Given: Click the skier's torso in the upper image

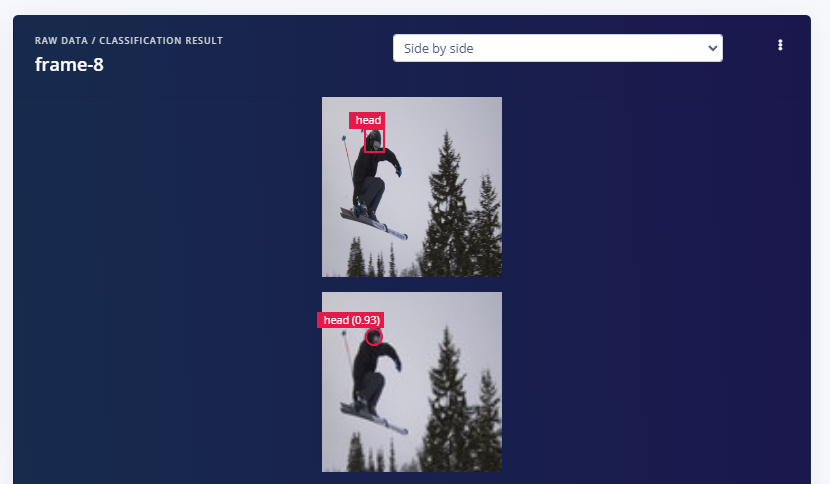Looking at the screenshot, I should coord(371,165).
